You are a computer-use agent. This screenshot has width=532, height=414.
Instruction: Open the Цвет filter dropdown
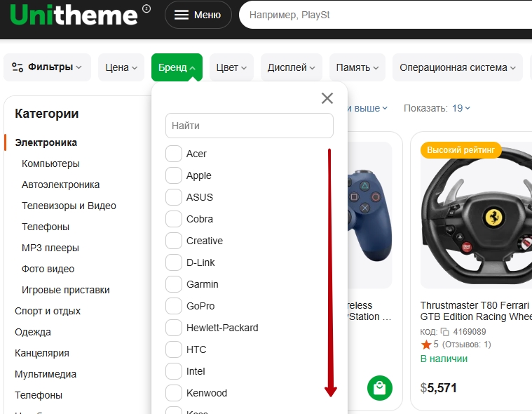click(231, 67)
